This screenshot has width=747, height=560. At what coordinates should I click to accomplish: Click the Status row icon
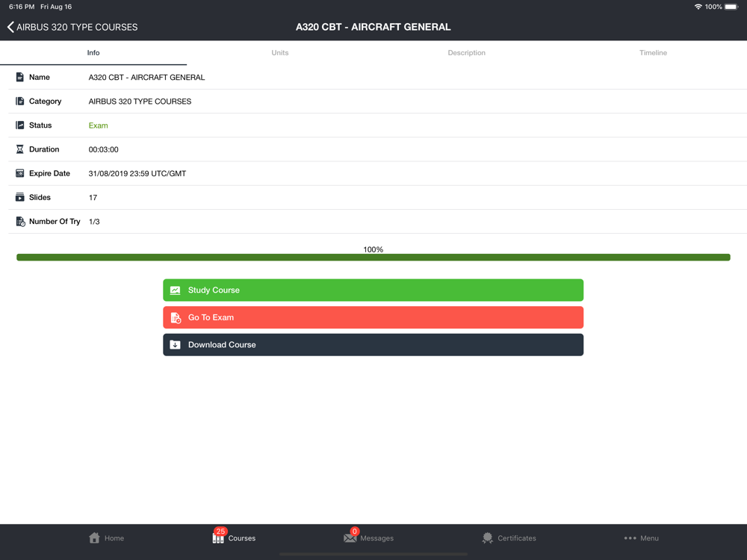coord(19,125)
